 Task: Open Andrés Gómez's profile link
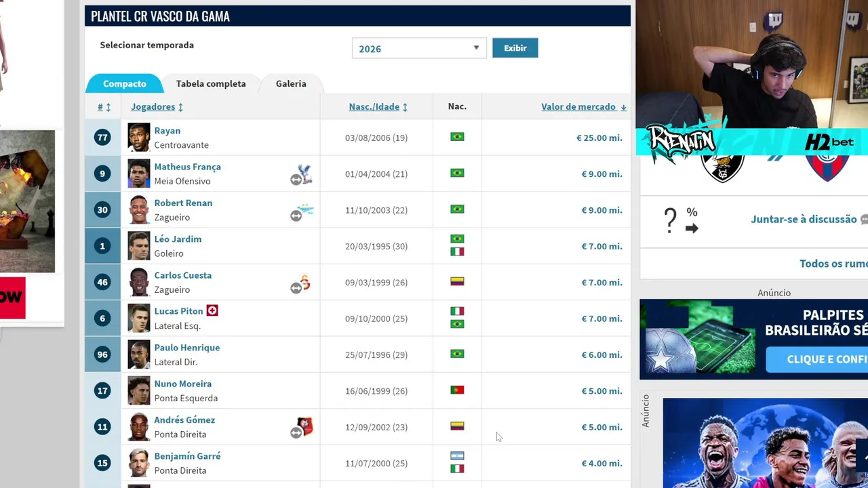tap(184, 420)
